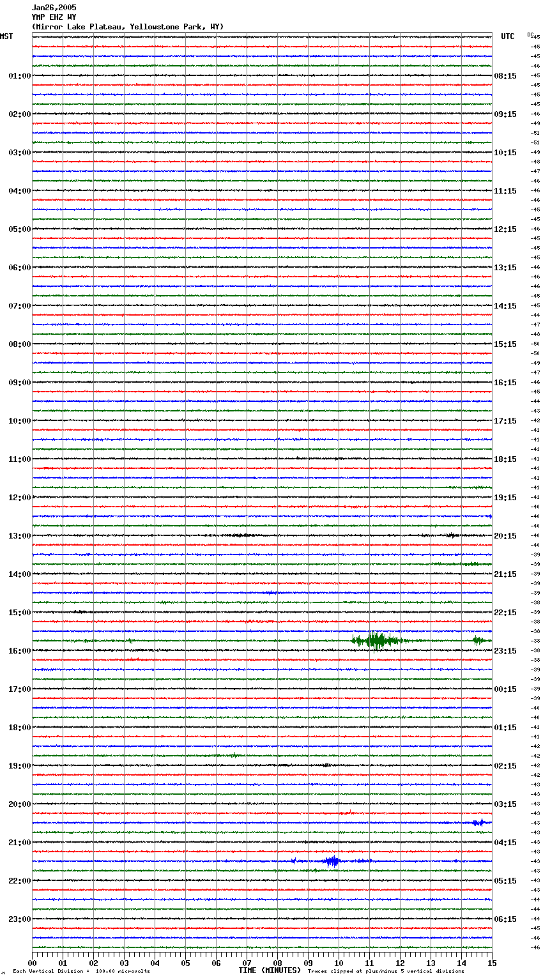The image size is (543, 980).
Task: Click the 09:15 UTC time label
Action: click(505, 114)
